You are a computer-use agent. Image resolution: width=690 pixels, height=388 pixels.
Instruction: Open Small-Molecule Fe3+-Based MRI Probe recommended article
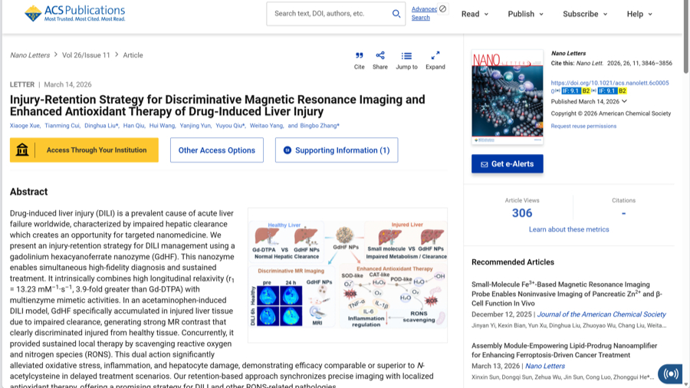tap(567, 293)
